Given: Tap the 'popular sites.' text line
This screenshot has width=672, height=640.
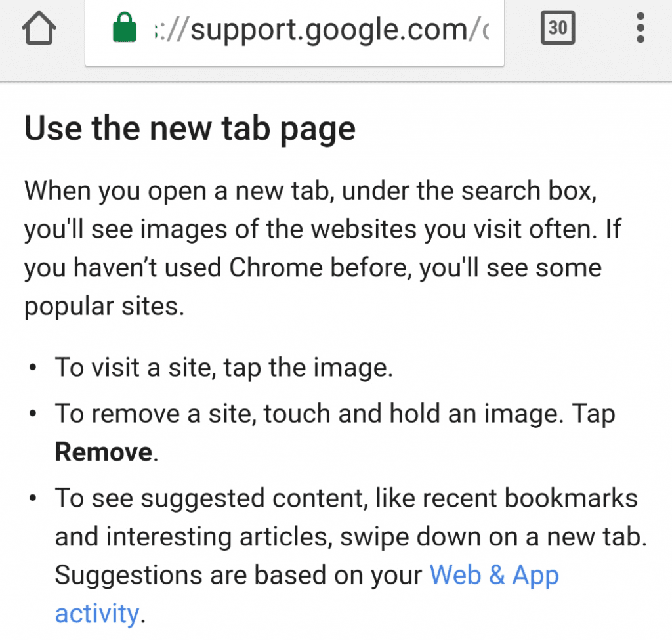Looking at the screenshot, I should pos(104,307).
